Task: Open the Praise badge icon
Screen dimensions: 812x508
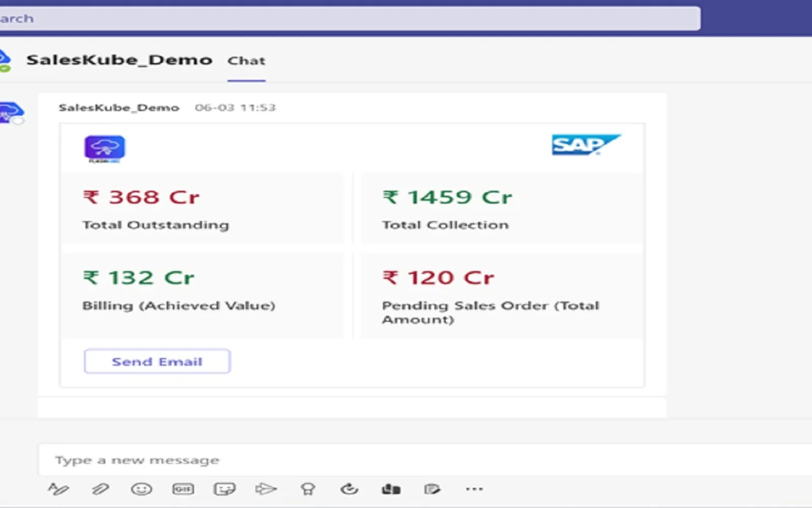Action: [308, 489]
